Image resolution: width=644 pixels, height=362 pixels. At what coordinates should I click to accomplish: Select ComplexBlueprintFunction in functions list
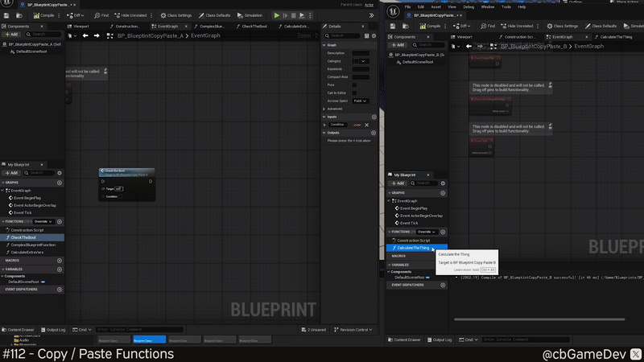pos(33,245)
